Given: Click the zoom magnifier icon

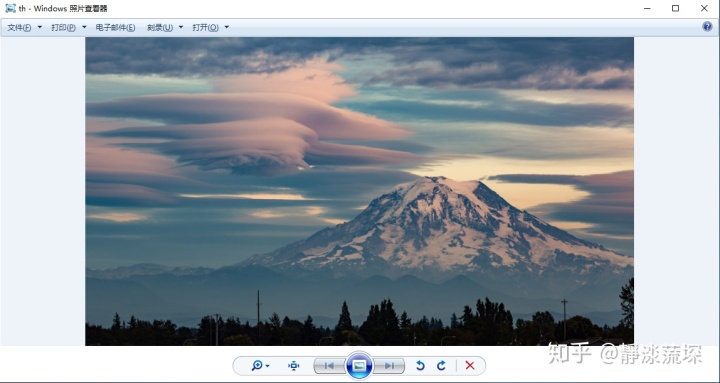Looking at the screenshot, I should click(x=257, y=366).
